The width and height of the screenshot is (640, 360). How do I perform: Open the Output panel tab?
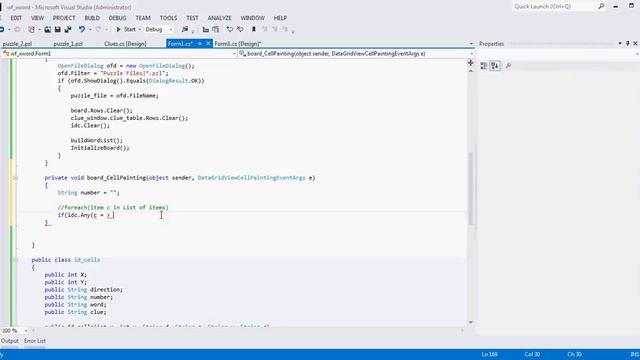point(10,341)
